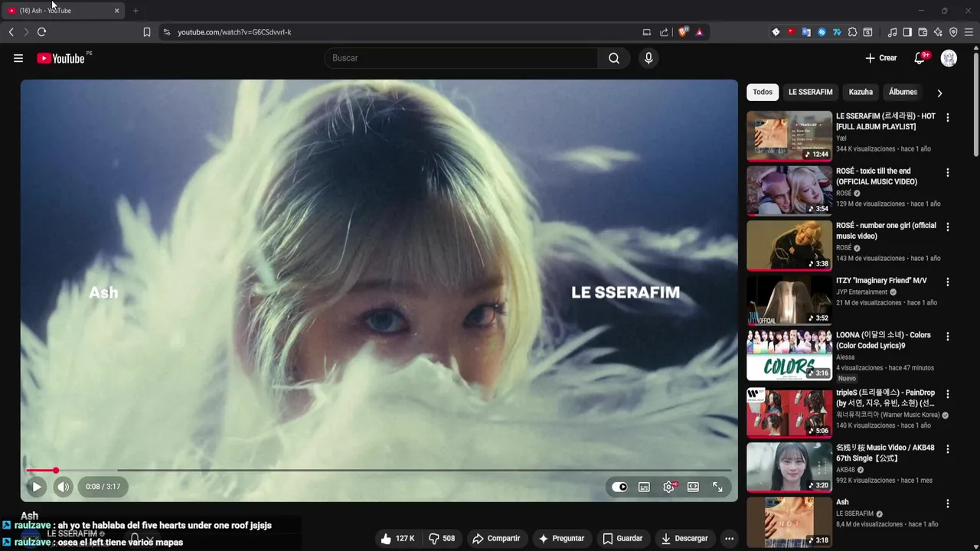Open the LE SSERAFIM HOT full album thumbnail
Image resolution: width=980 pixels, height=551 pixels.
point(789,136)
